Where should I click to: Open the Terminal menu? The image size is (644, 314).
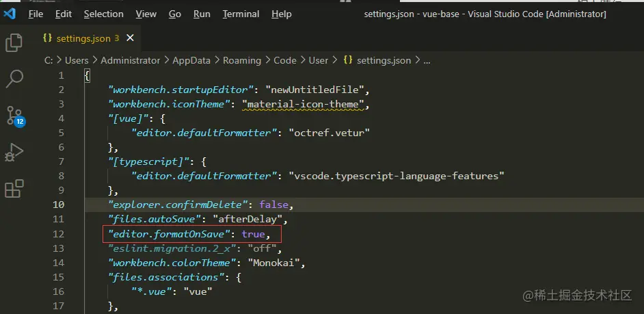point(241,14)
